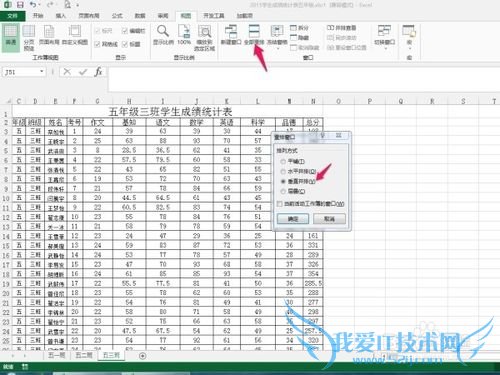This screenshot has width=500, height=375.
Task: Click header cell 总分
Action: 313,122
